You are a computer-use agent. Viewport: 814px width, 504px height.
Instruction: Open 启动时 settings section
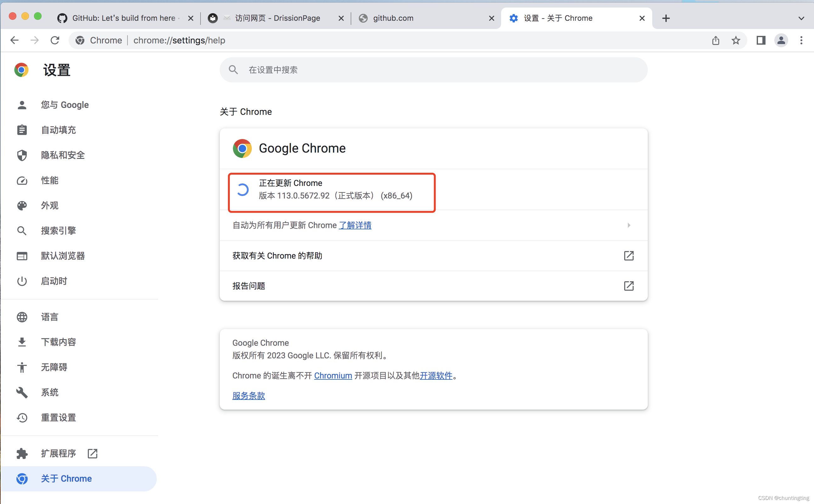pos(54,281)
